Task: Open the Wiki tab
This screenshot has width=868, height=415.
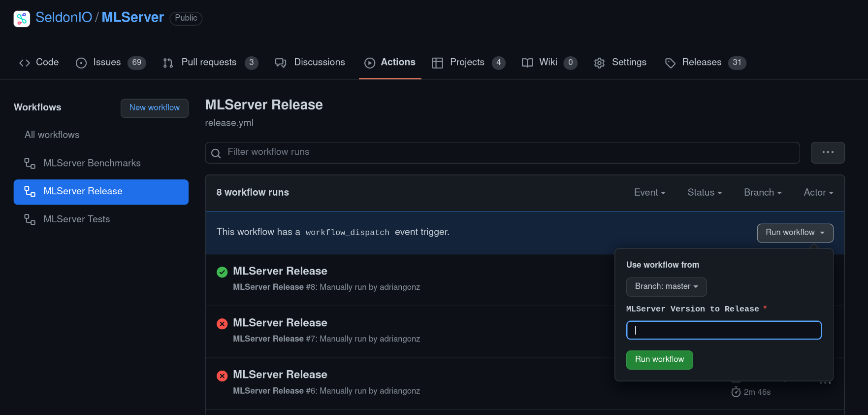Action: (549, 63)
